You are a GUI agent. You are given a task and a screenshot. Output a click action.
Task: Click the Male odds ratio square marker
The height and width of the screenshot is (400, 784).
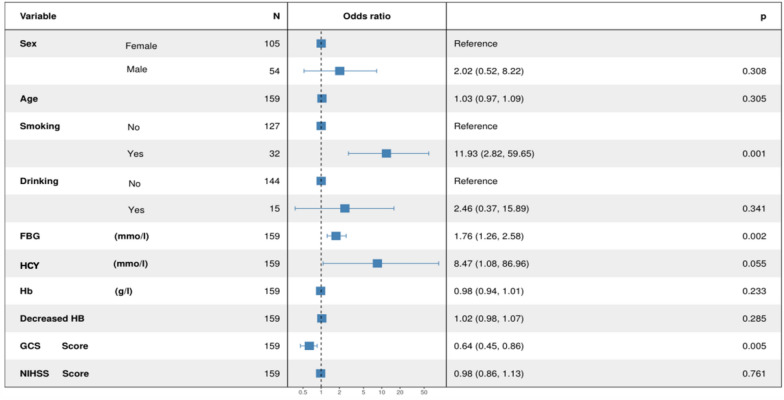(x=340, y=71)
